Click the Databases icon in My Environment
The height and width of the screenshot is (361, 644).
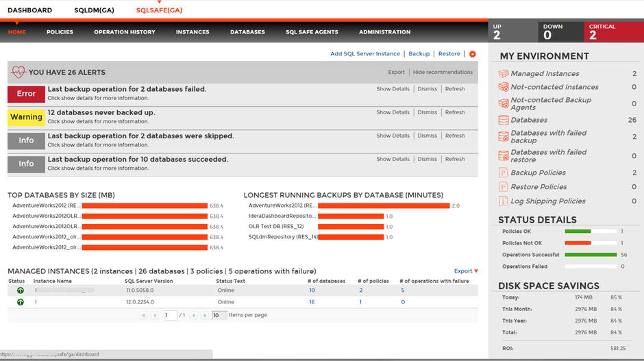[503, 120]
